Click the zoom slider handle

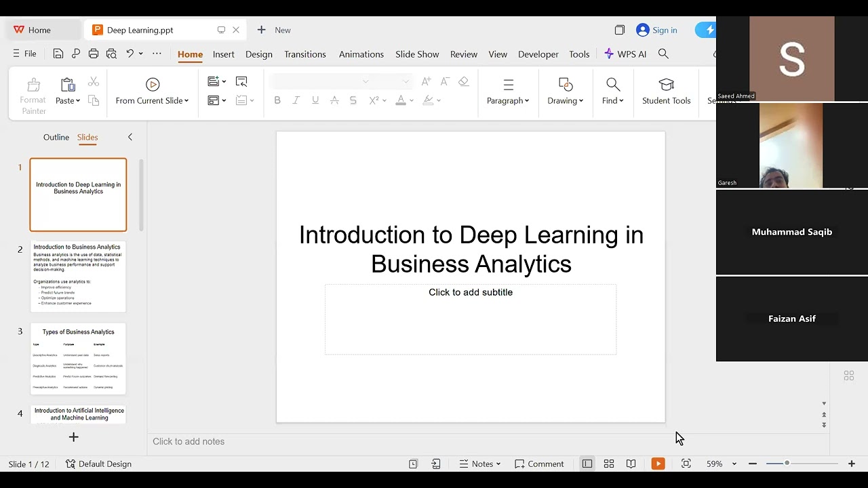pos(787,463)
